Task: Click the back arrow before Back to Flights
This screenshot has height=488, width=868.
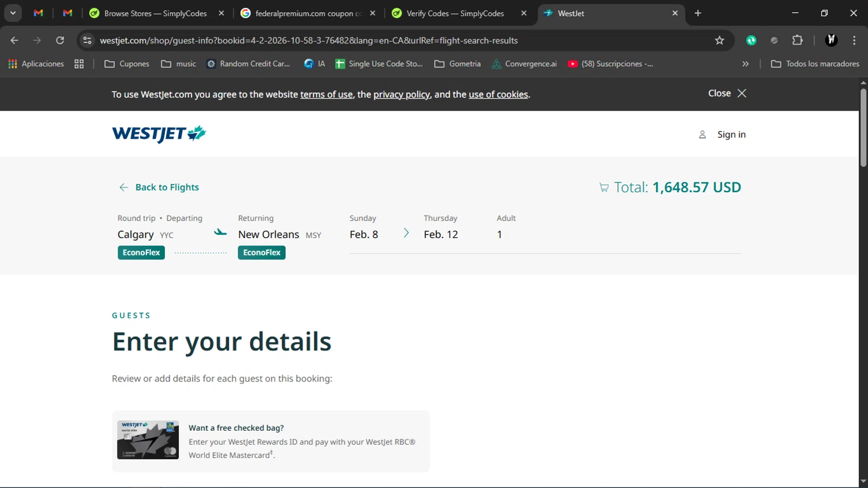Action: pyautogui.click(x=123, y=187)
